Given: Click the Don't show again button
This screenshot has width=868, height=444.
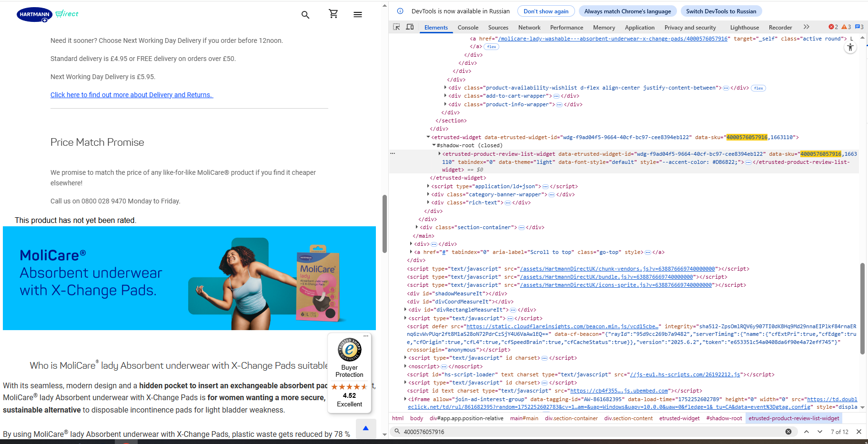Looking at the screenshot, I should [546, 11].
